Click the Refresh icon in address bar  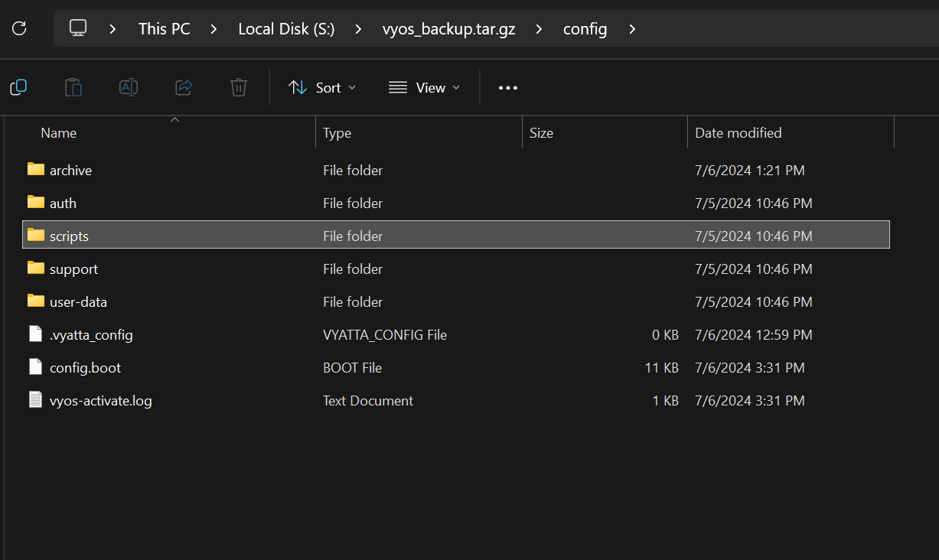point(20,29)
